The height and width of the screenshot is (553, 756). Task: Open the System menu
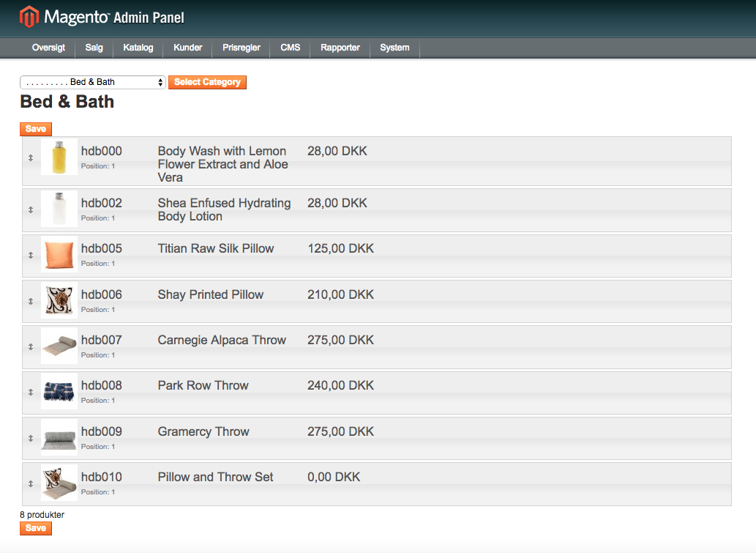[x=394, y=48]
